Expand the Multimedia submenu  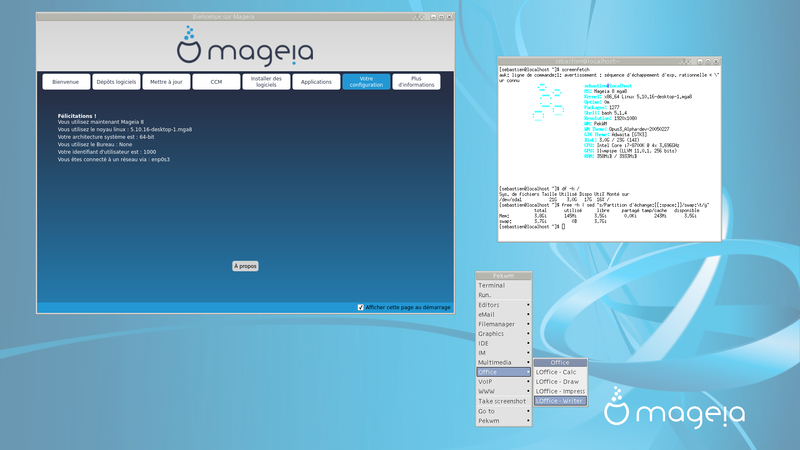point(504,362)
